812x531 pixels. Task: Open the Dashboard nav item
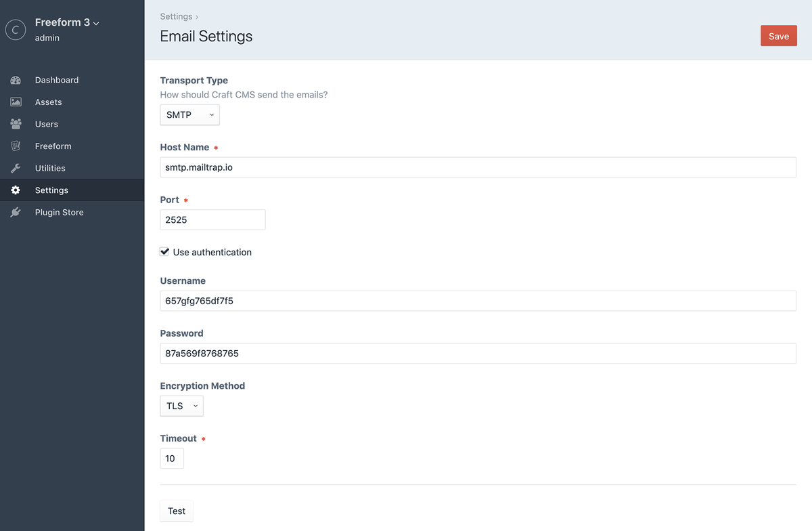[x=72, y=80]
